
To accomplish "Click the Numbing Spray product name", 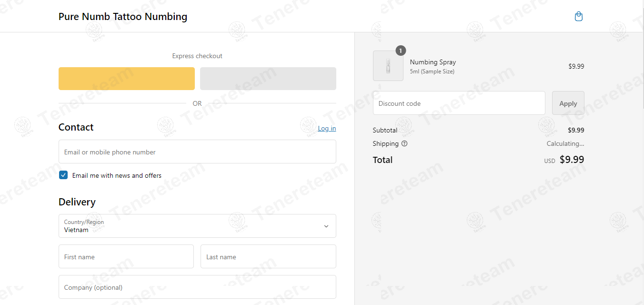I will 433,62.
